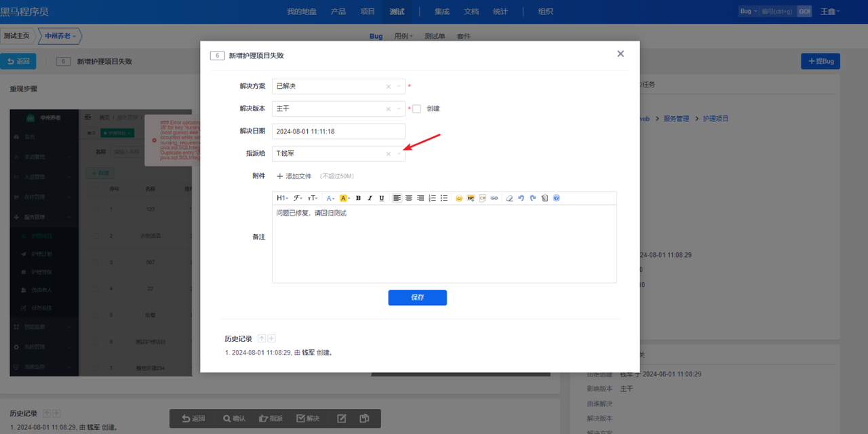This screenshot has width=868, height=434.
Task: Switch to the Bug sub-tab
Action: tap(376, 36)
